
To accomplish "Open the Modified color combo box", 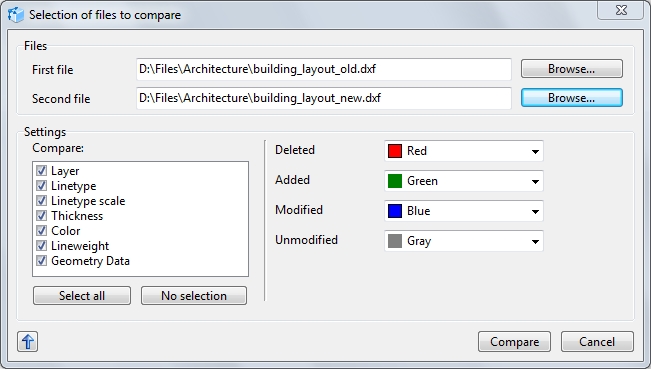I will (x=464, y=211).
